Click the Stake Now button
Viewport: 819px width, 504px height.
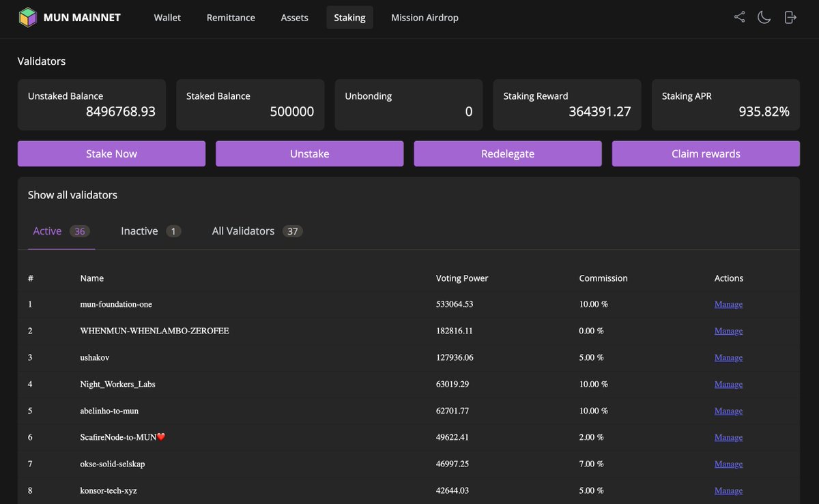pos(111,153)
